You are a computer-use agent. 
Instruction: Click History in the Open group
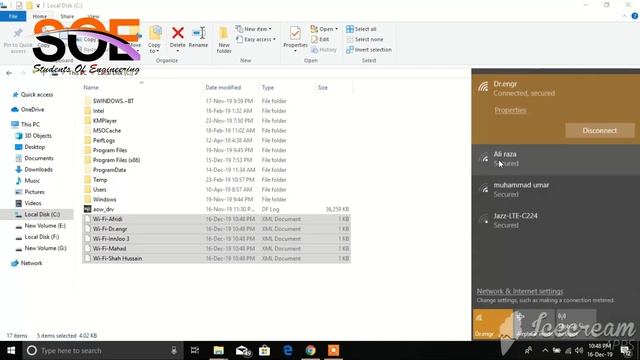(x=324, y=49)
